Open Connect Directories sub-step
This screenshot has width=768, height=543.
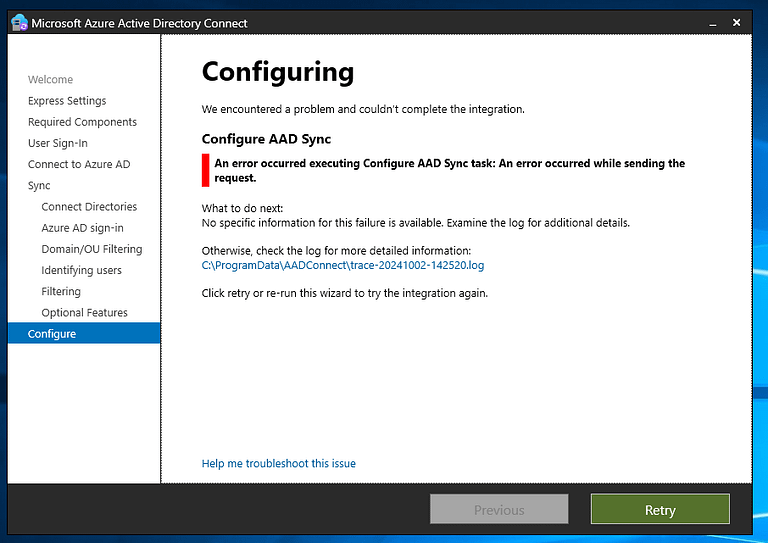point(89,207)
